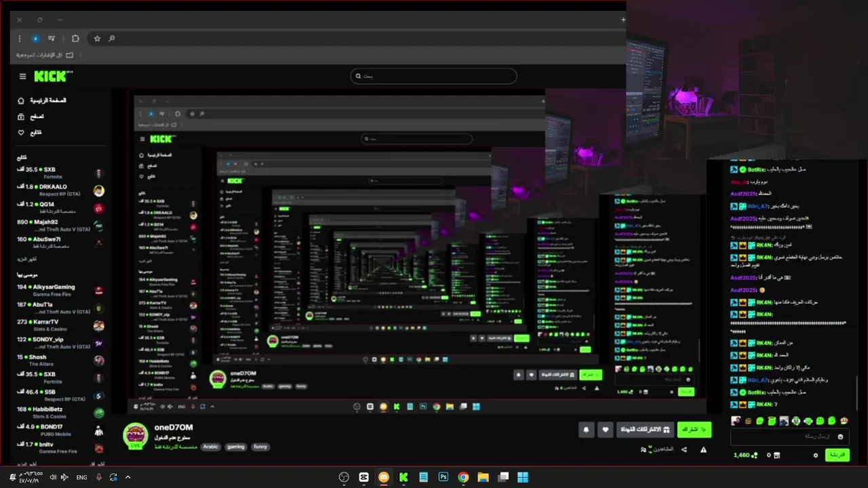Open the heart-marked following item in sidebar

(30, 132)
